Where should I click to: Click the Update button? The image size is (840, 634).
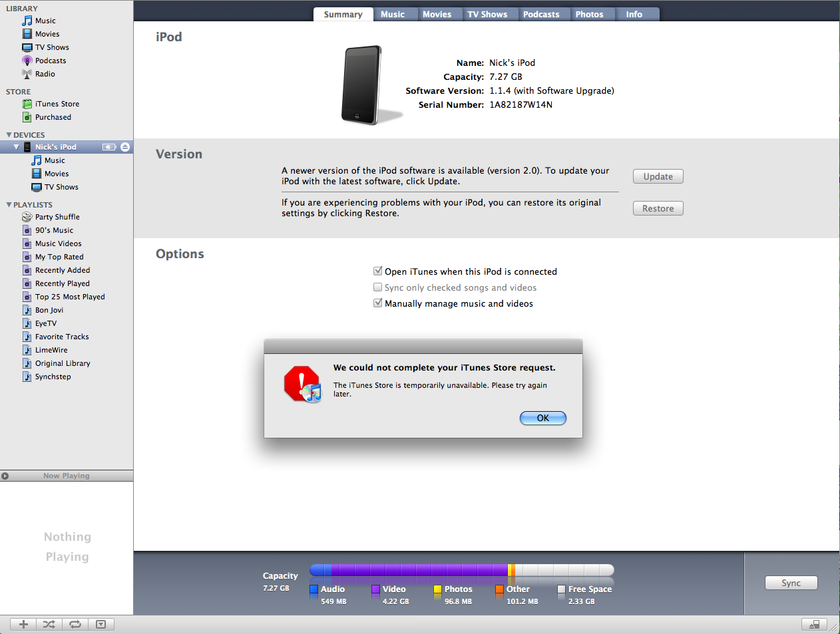pos(658,176)
